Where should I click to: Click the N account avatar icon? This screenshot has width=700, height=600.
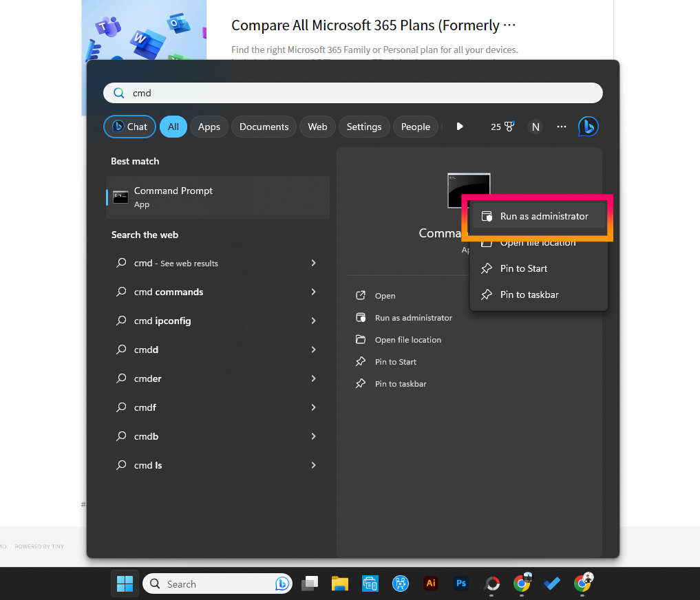(535, 126)
